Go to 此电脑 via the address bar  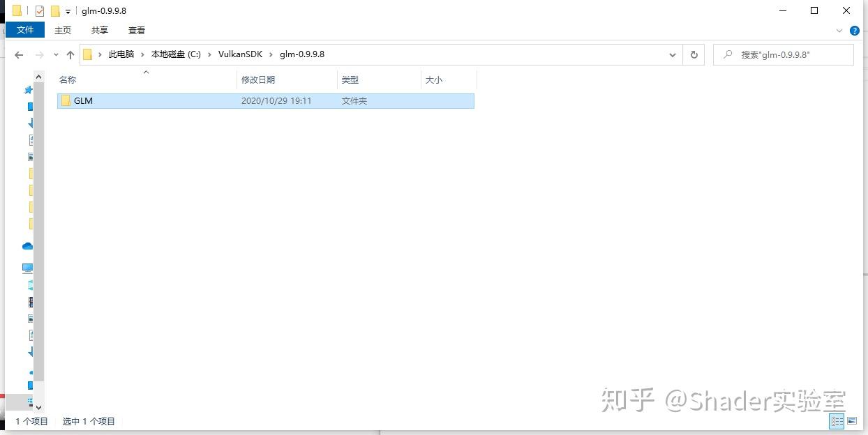pos(121,54)
